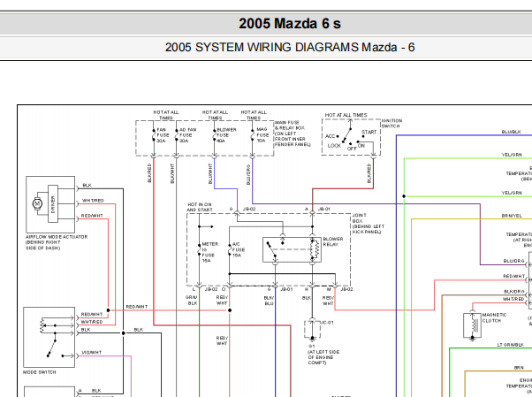Click the "FAN FUSE 30A" label

[x=163, y=135]
